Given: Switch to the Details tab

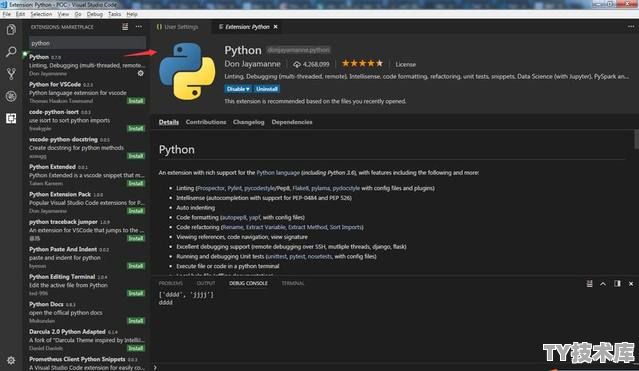Looking at the screenshot, I should tap(169, 122).
